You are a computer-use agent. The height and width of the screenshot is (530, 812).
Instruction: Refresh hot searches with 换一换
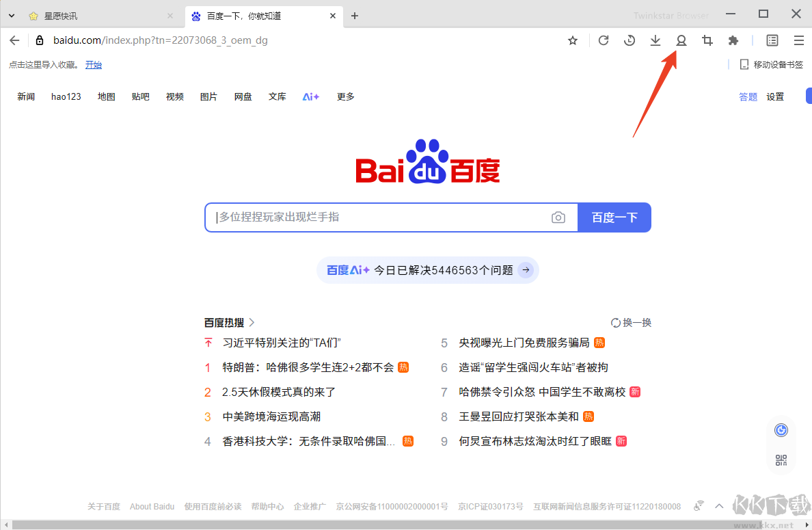[631, 323]
